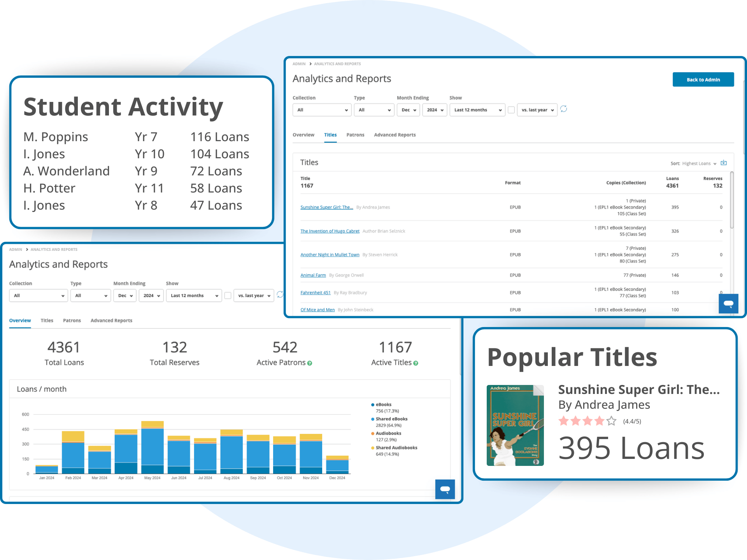Export the Titles report using the download icon

click(724, 163)
